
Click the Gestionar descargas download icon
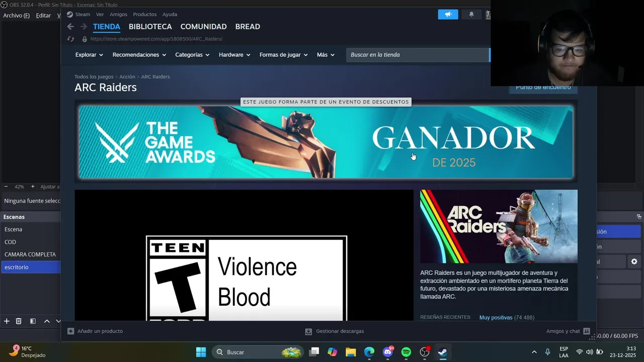tap(308, 331)
